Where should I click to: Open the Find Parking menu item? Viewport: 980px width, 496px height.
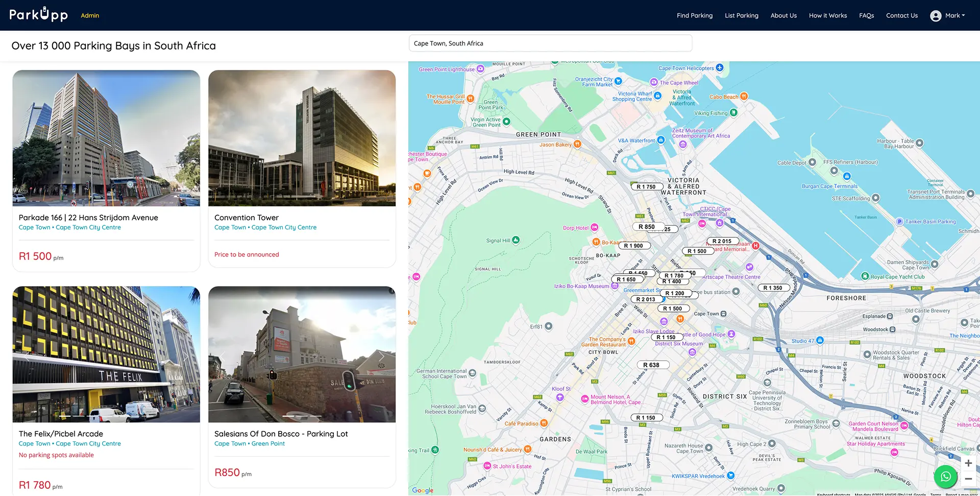tap(694, 15)
